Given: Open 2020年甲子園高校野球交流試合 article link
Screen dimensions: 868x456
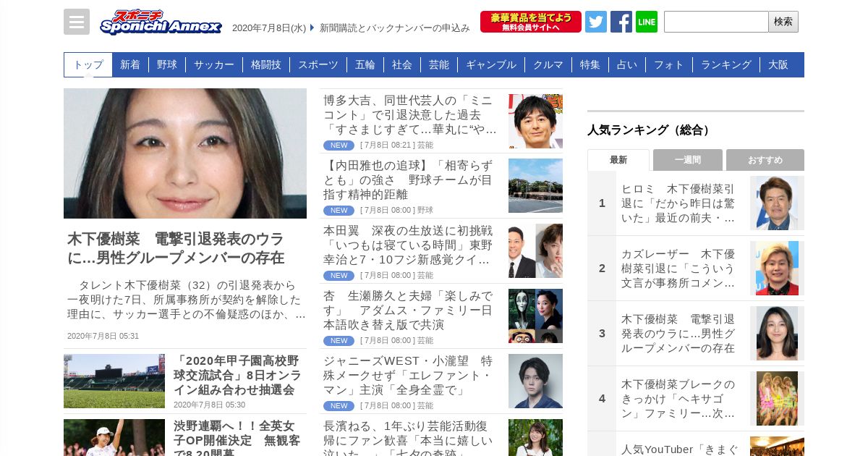Looking at the screenshot, I should [x=237, y=375].
